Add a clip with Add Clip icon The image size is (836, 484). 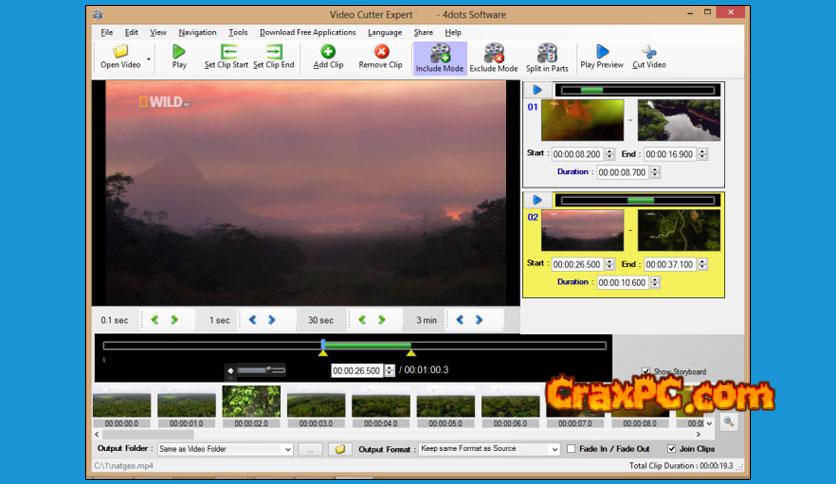(328, 52)
